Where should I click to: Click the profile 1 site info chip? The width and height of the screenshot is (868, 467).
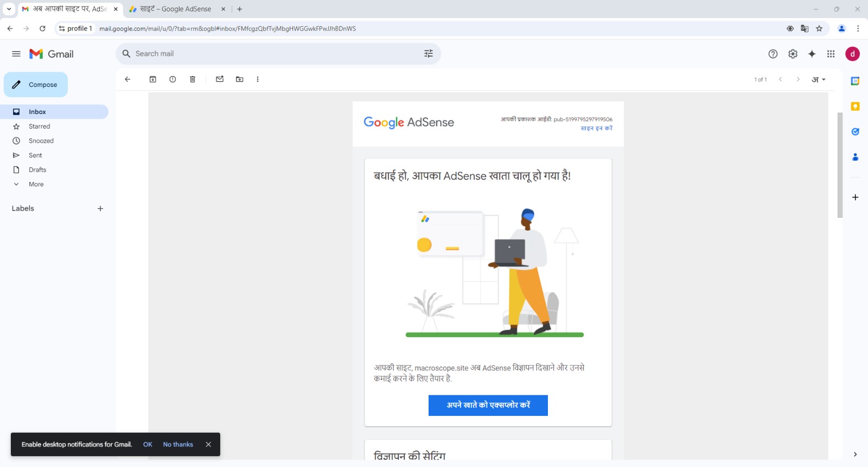(x=76, y=28)
